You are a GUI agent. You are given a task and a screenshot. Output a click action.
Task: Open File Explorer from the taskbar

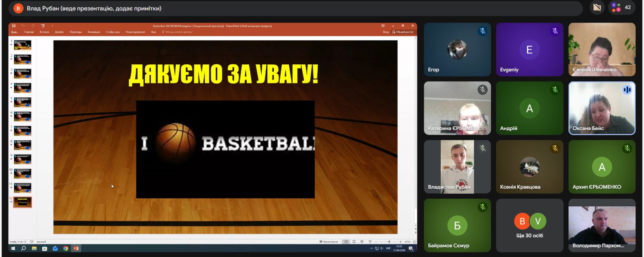(x=34, y=249)
